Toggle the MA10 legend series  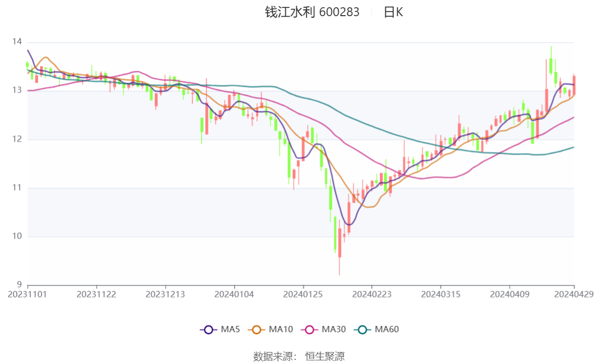[x=270, y=329]
